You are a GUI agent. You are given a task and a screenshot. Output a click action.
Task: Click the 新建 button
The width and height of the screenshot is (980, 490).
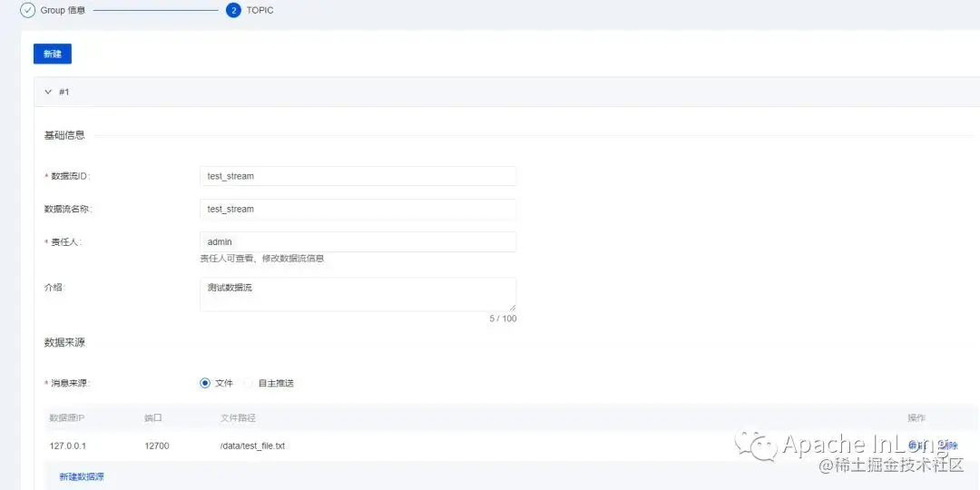click(x=53, y=54)
